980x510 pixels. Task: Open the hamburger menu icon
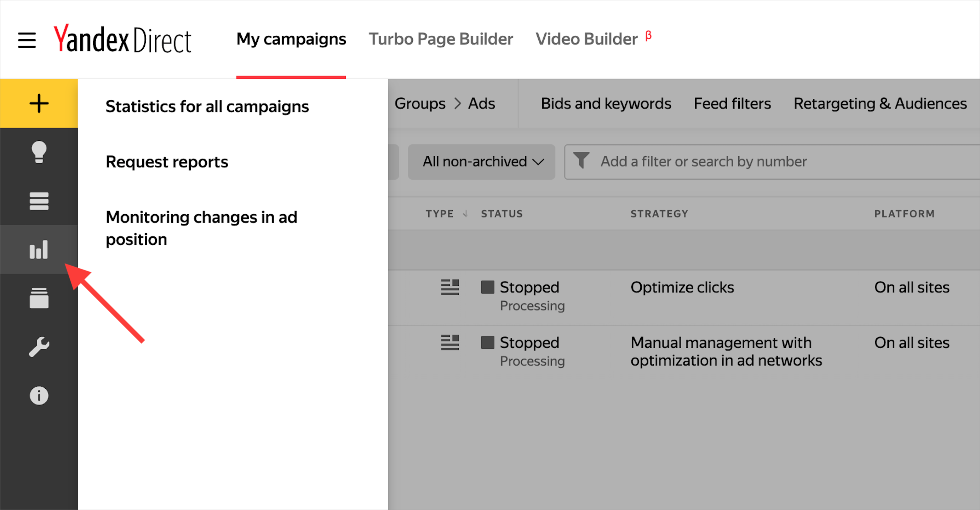27,40
